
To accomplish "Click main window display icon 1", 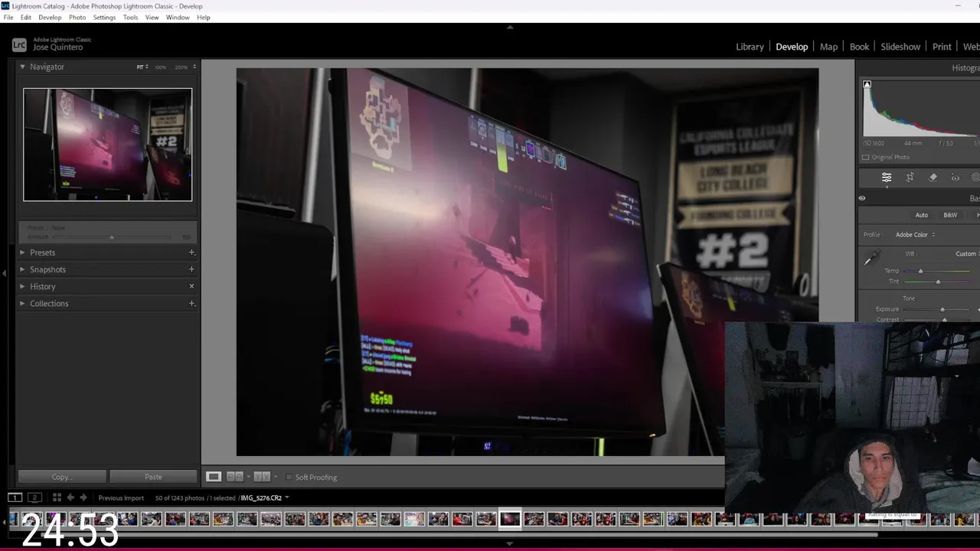I will [x=15, y=497].
